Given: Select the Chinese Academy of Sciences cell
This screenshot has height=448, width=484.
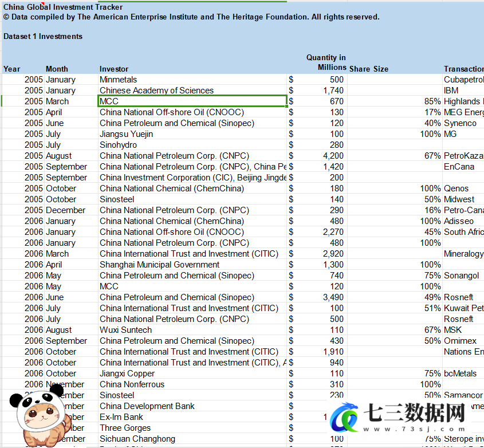Looking at the screenshot, I should [x=192, y=91].
